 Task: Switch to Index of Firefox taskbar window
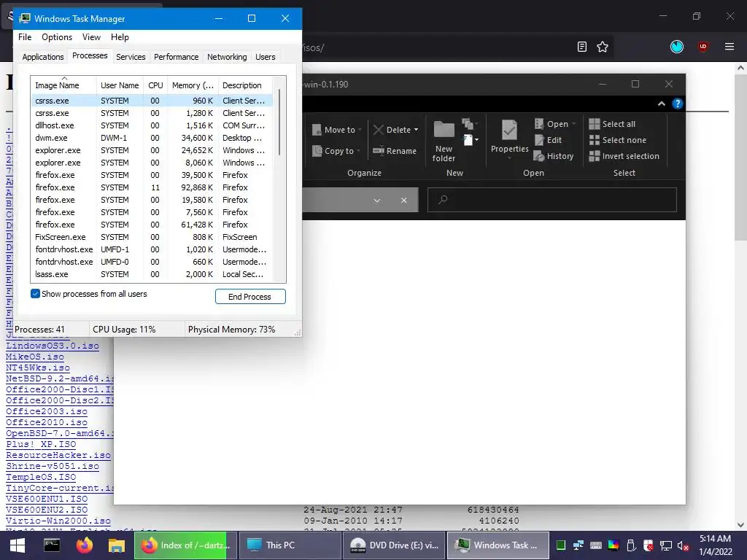(186, 545)
